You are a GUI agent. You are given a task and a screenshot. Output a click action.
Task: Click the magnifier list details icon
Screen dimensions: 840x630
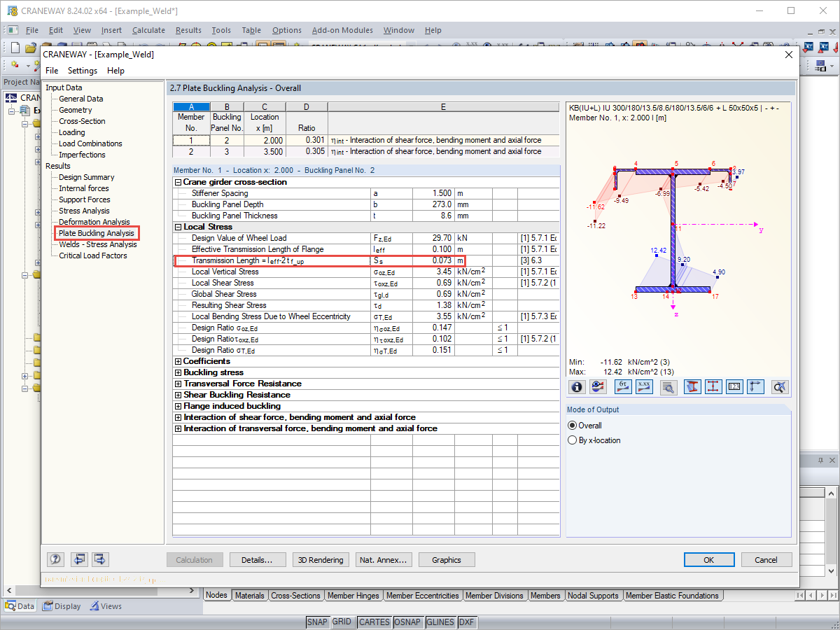pos(668,386)
